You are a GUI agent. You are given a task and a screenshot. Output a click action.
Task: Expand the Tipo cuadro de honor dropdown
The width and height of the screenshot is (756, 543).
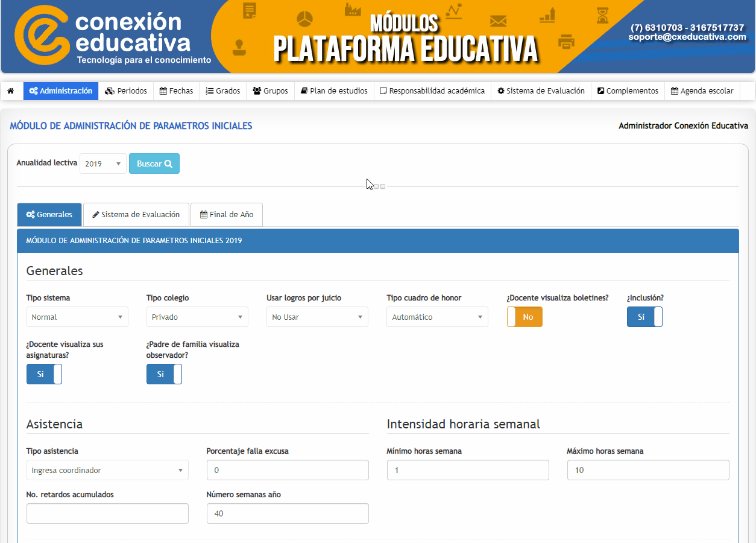tap(437, 317)
